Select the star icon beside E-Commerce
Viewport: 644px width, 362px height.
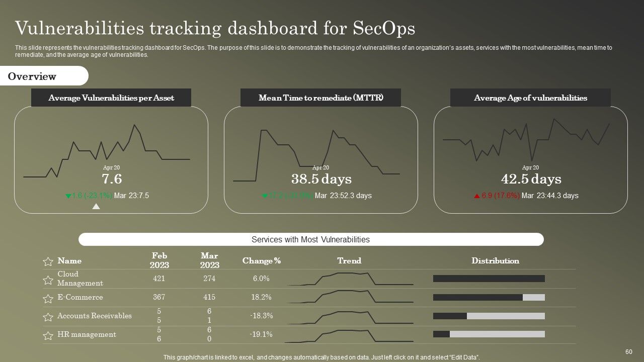pos(48,299)
